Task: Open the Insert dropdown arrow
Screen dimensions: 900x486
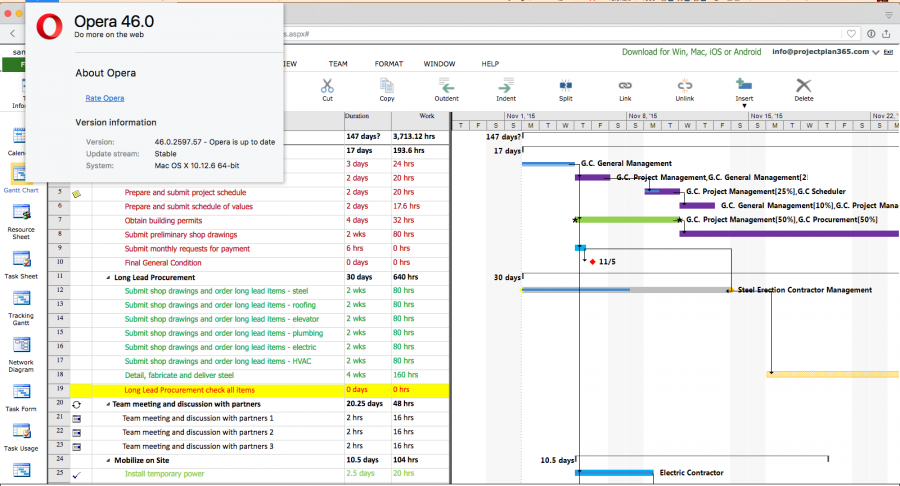Action: [744, 106]
